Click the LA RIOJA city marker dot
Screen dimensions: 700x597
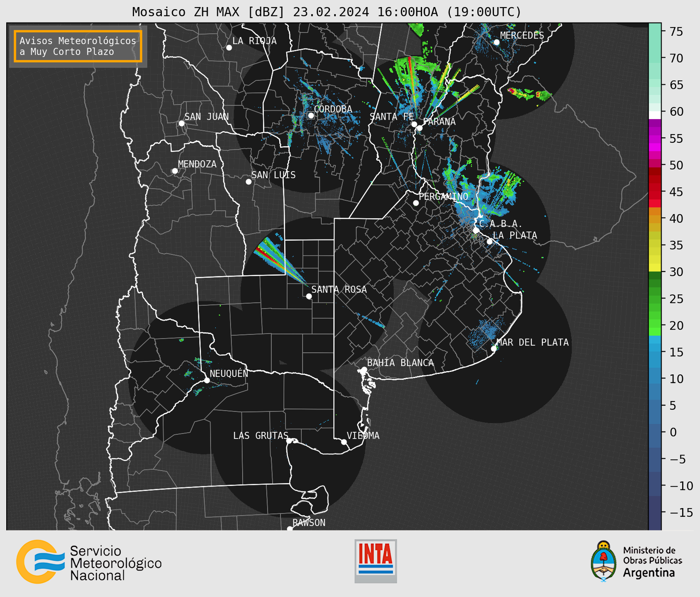(x=229, y=48)
